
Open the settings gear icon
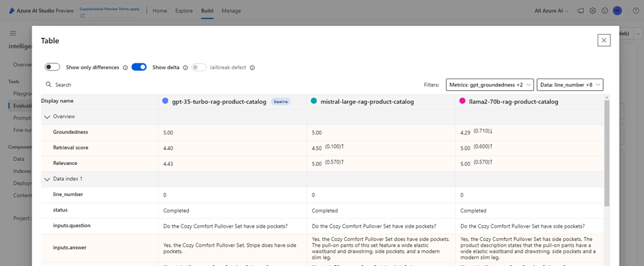pos(592,11)
